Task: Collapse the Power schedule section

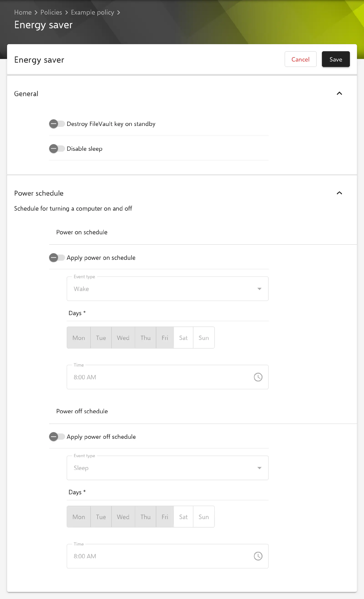Action: tap(339, 193)
